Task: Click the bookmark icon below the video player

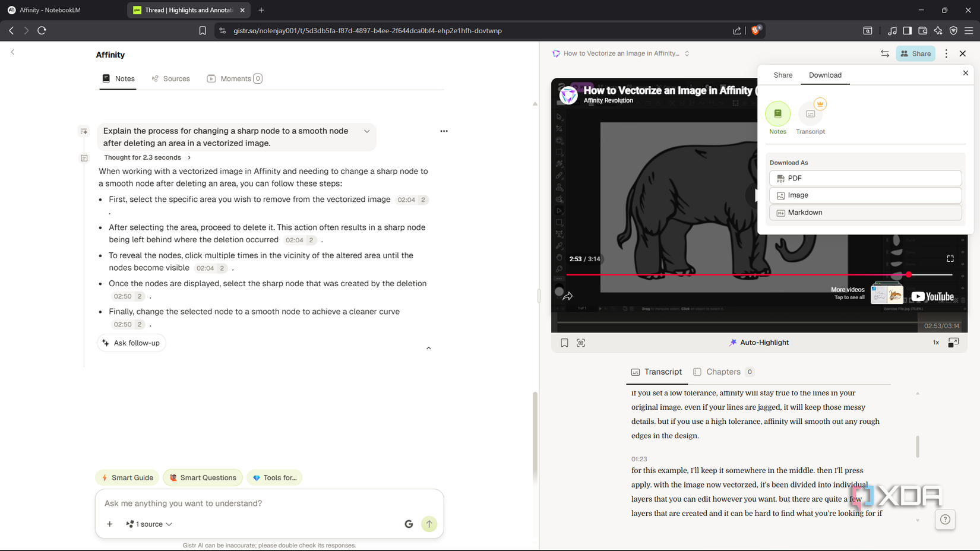Action: click(564, 343)
